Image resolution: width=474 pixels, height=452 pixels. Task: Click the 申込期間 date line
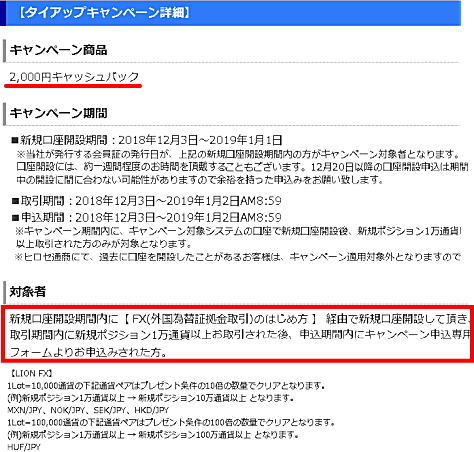click(146, 217)
